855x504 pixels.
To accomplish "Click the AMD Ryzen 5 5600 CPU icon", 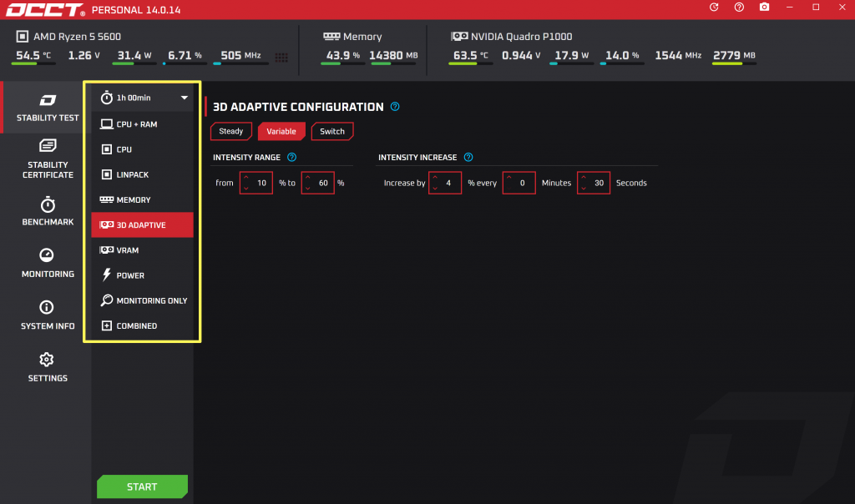I will tap(23, 37).
